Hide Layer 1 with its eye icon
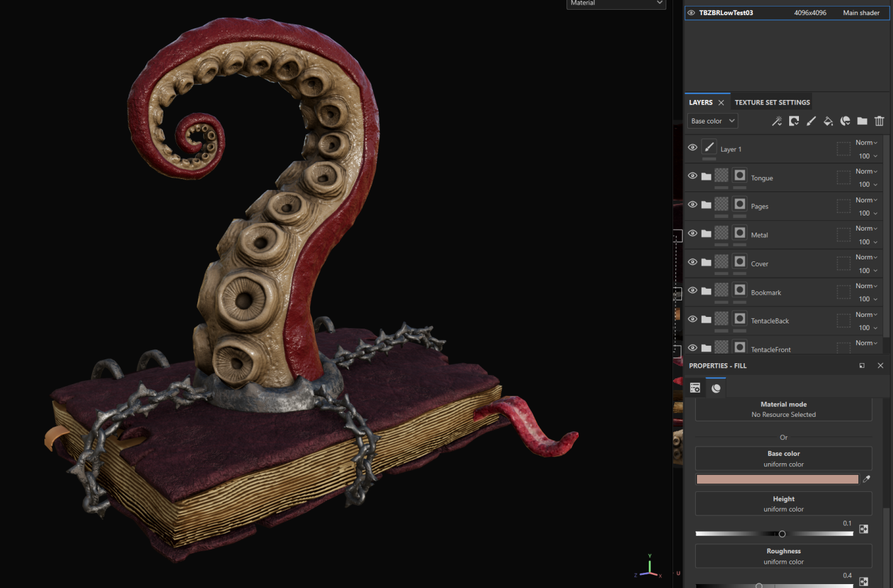The image size is (893, 588). click(x=692, y=148)
